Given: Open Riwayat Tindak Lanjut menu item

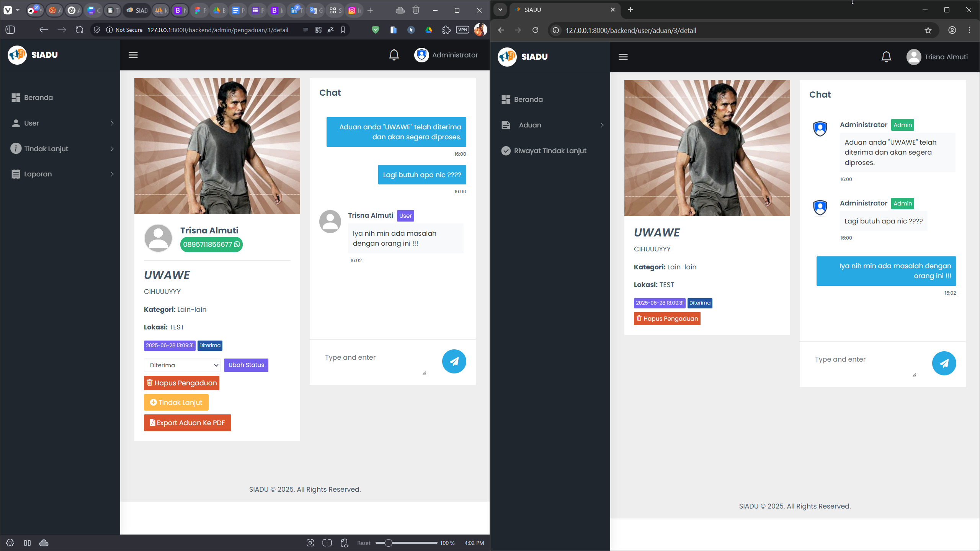Looking at the screenshot, I should (x=550, y=151).
